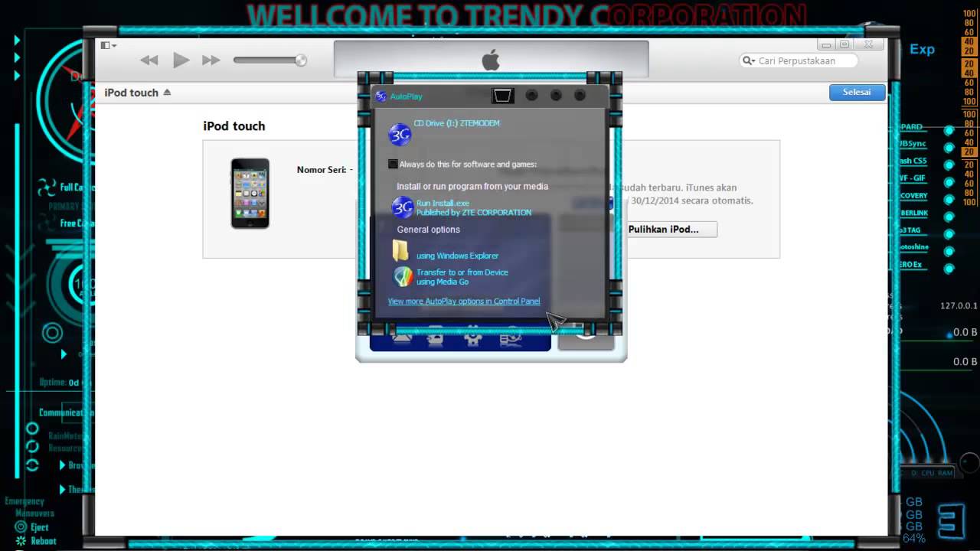The width and height of the screenshot is (980, 551).
Task: Click the concentric circle icon on left panel
Action: click(52, 333)
